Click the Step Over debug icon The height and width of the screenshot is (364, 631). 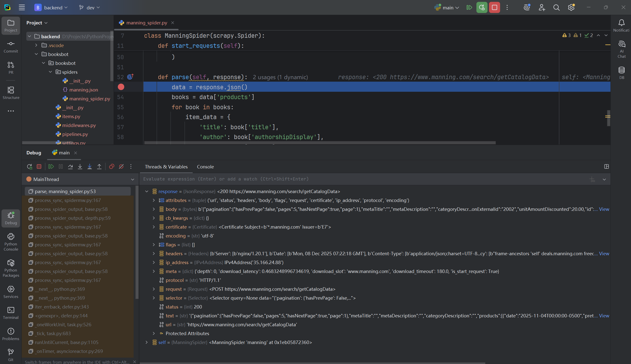[70, 167]
